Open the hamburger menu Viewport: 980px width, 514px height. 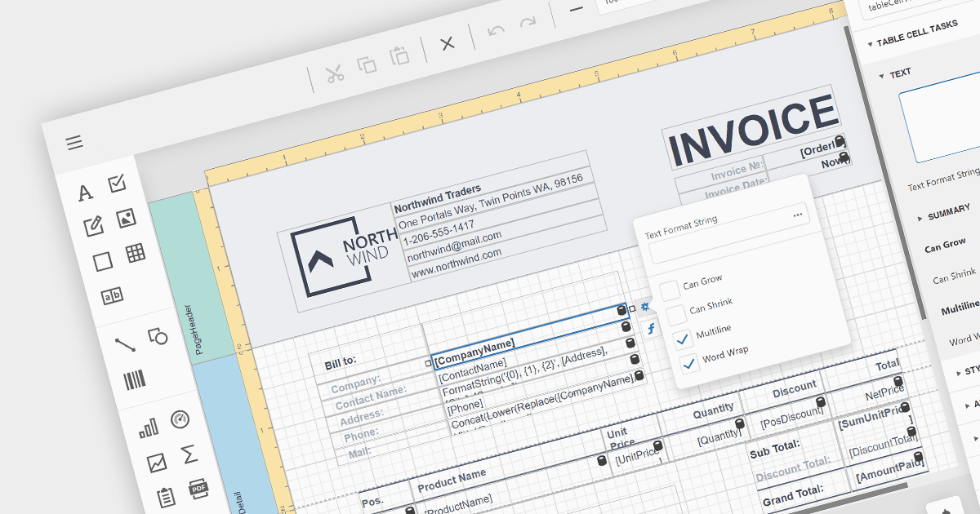pos(74,143)
